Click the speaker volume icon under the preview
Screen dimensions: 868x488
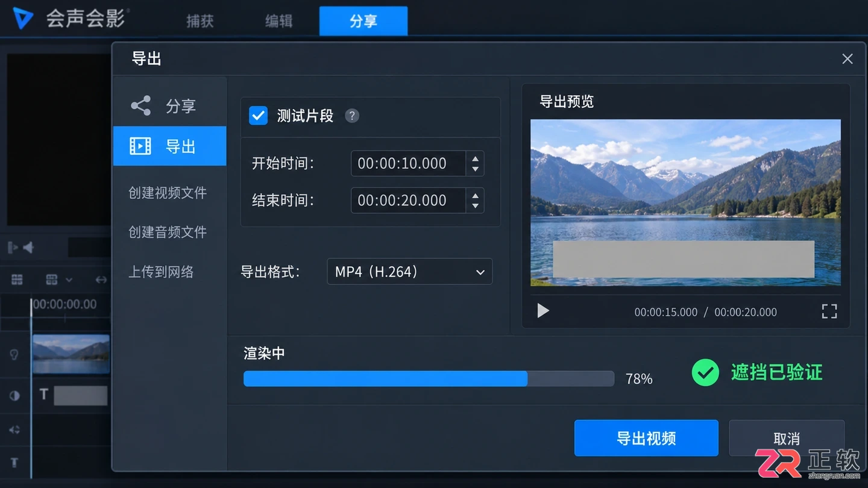tap(28, 248)
